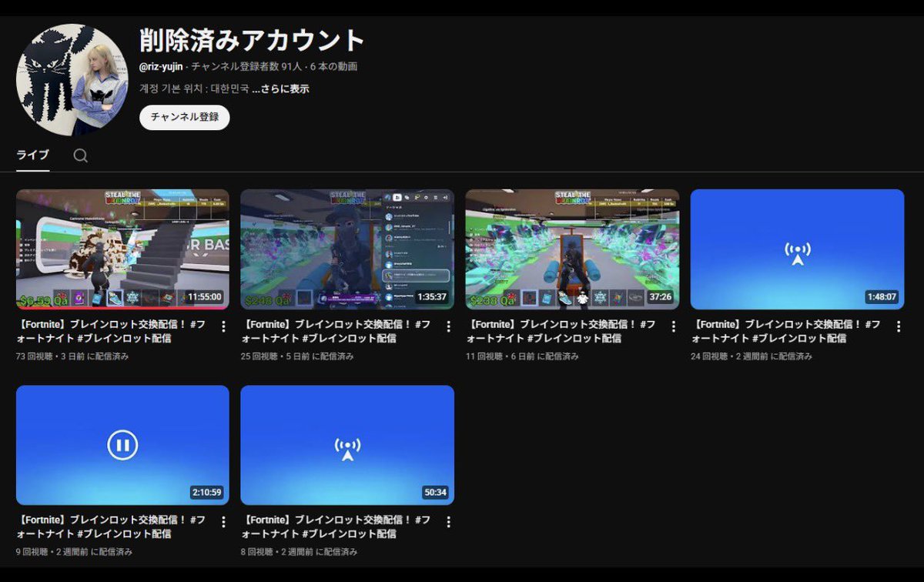924x582 pixels.
Task: Open the 37:26 stream thumbnail
Action: 572,249
